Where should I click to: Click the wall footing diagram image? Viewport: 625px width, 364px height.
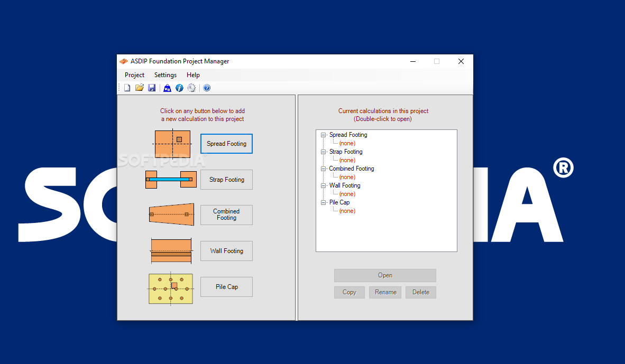click(x=171, y=251)
